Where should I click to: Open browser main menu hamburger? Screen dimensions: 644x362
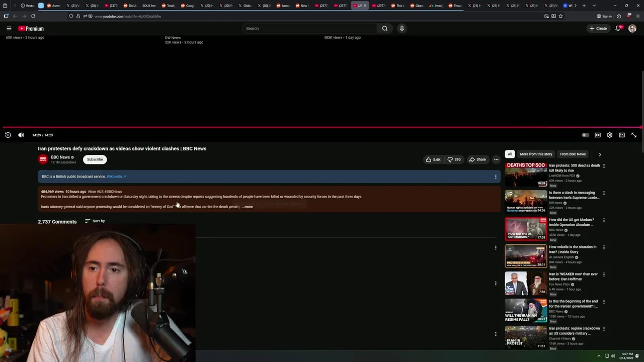[638, 16]
